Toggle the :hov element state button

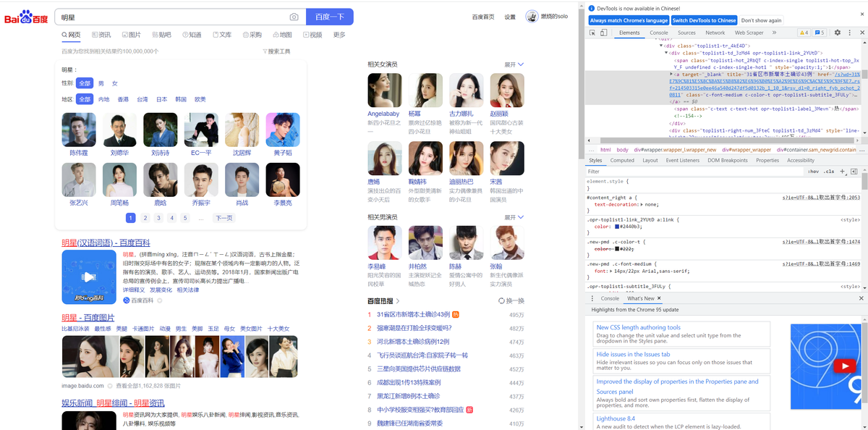(814, 172)
